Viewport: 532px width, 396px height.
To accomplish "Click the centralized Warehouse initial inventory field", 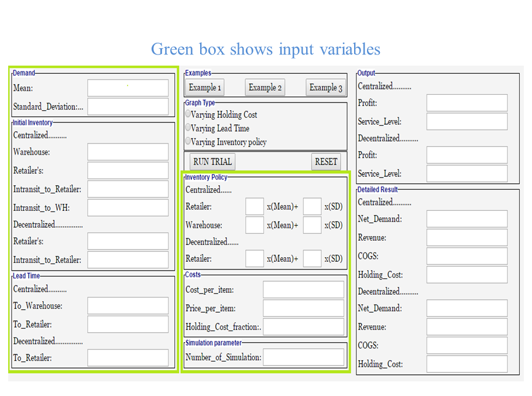I will click(128, 152).
